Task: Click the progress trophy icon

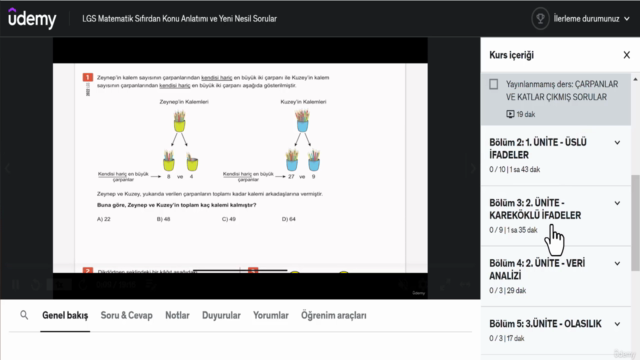Action: click(540, 19)
